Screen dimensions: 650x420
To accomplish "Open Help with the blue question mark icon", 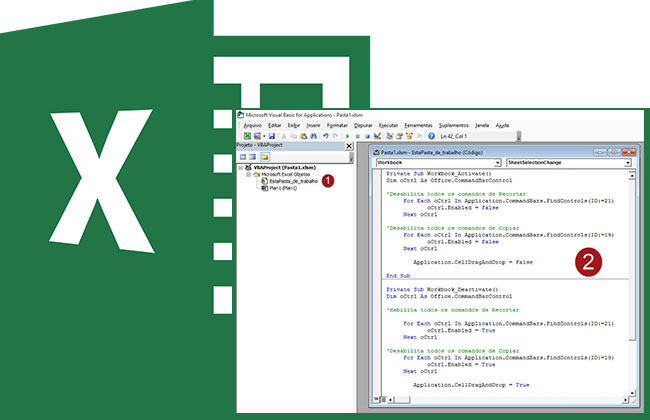I will click(431, 136).
